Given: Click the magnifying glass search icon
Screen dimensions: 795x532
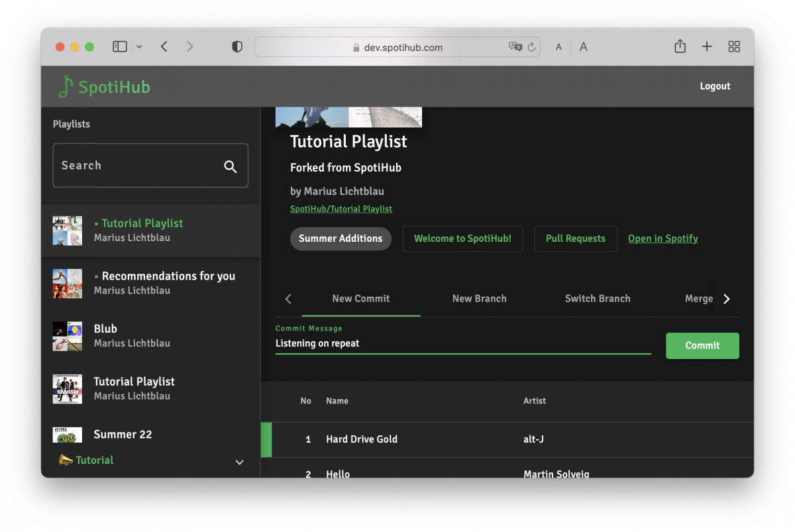Looking at the screenshot, I should (231, 166).
